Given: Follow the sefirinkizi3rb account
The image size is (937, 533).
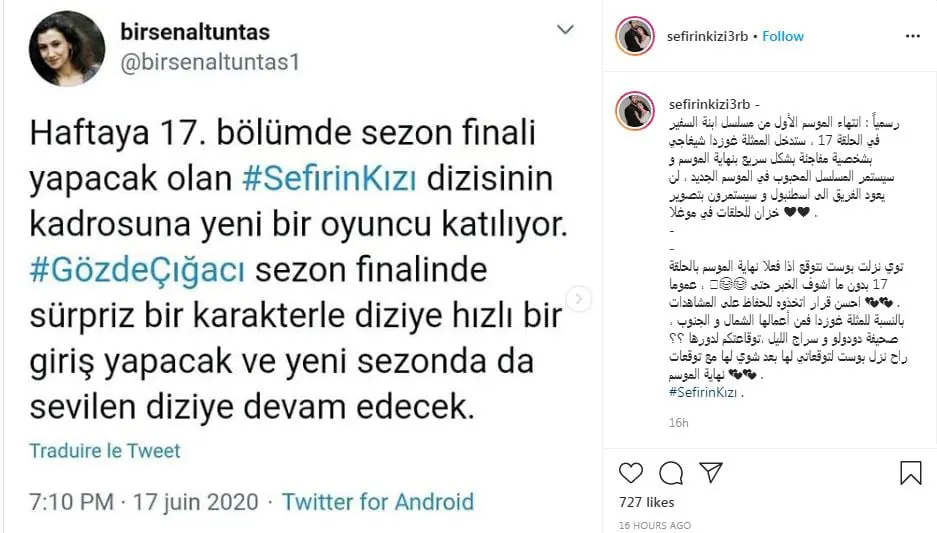Looking at the screenshot, I should coord(783,36).
